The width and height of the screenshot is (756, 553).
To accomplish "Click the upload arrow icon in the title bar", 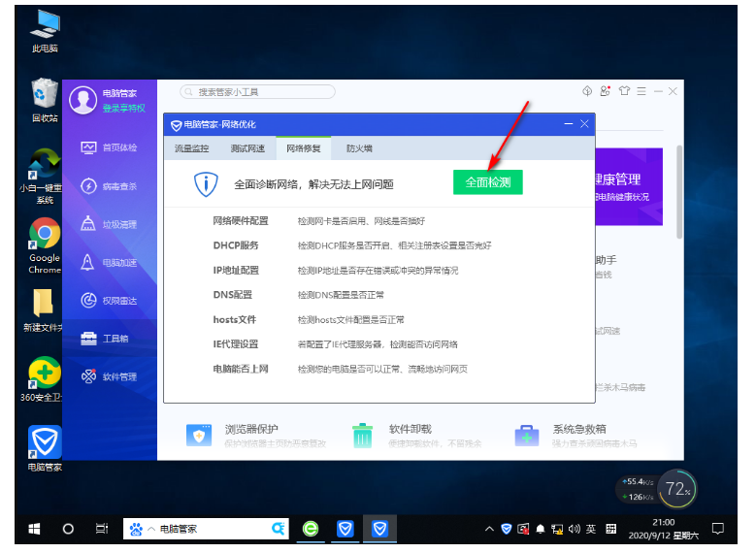I will 587,90.
